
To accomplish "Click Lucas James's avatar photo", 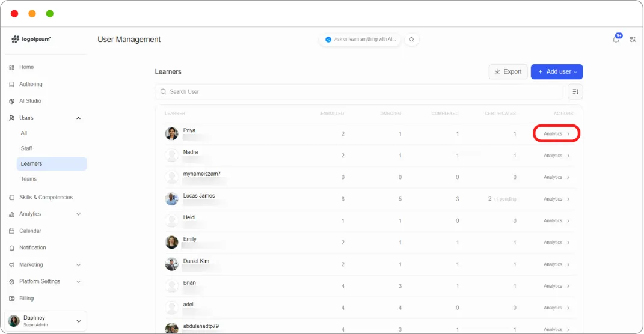I will click(172, 199).
